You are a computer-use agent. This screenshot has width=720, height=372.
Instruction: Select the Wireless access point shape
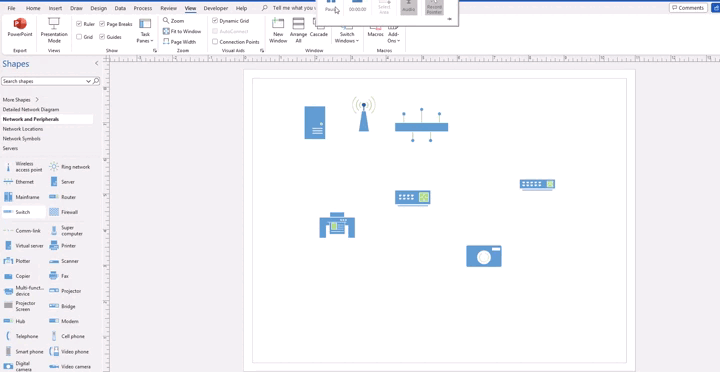[x=23, y=167]
